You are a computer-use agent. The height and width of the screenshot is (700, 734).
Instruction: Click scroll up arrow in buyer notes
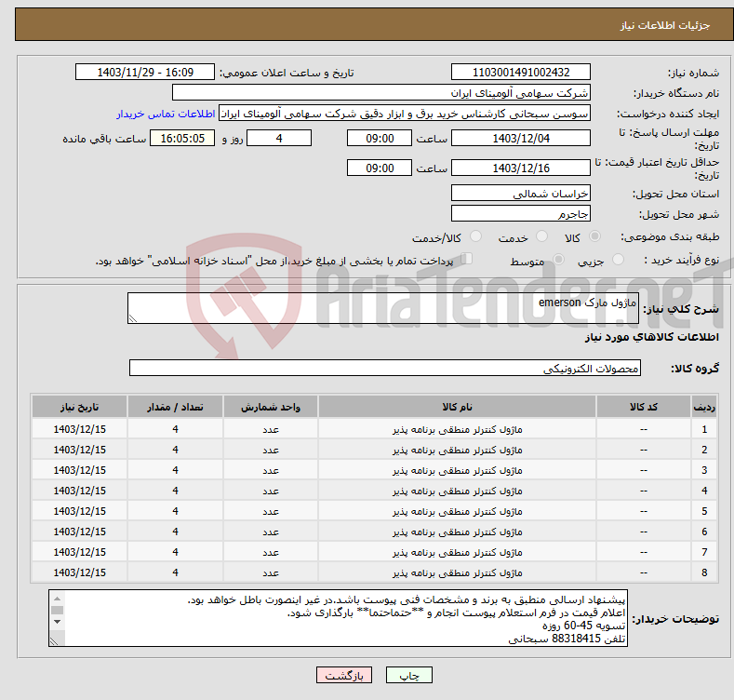click(57, 599)
